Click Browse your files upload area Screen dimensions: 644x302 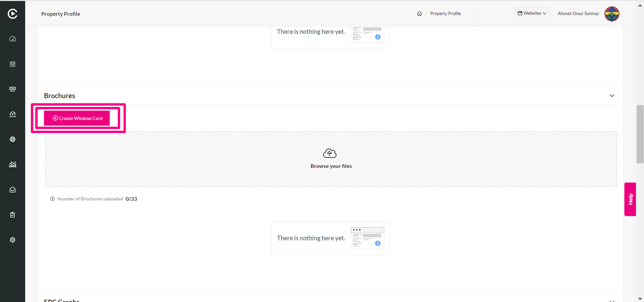331,159
